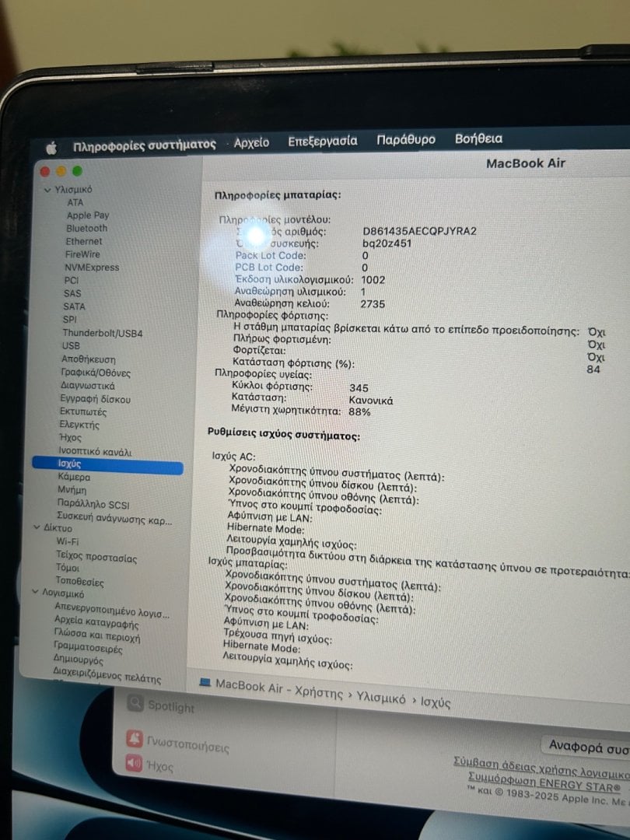Click MacBook Air - Χρήστης in path bar
Viewport: 630px width, 840px height.
(278, 689)
